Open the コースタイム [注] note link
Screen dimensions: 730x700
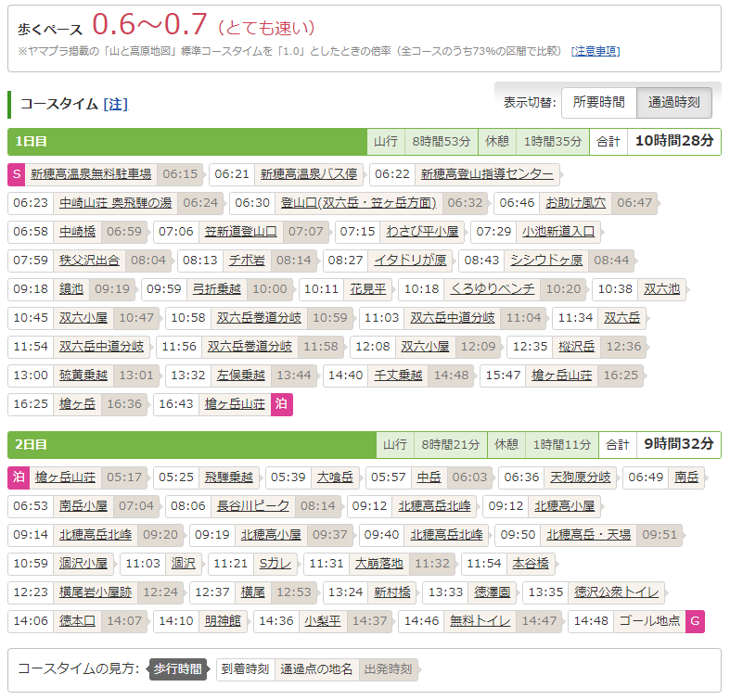pos(115,104)
